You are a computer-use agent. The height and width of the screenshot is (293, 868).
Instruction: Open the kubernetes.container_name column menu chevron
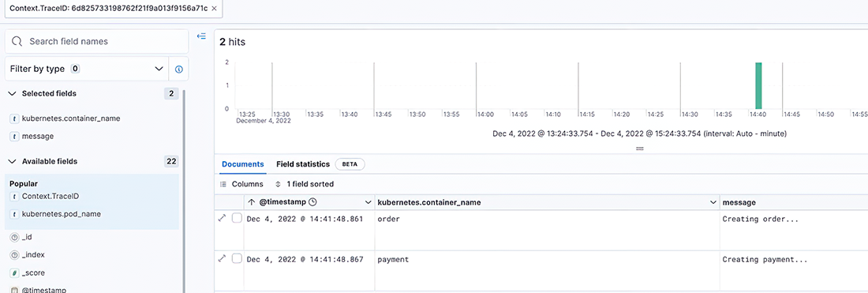[713, 203]
